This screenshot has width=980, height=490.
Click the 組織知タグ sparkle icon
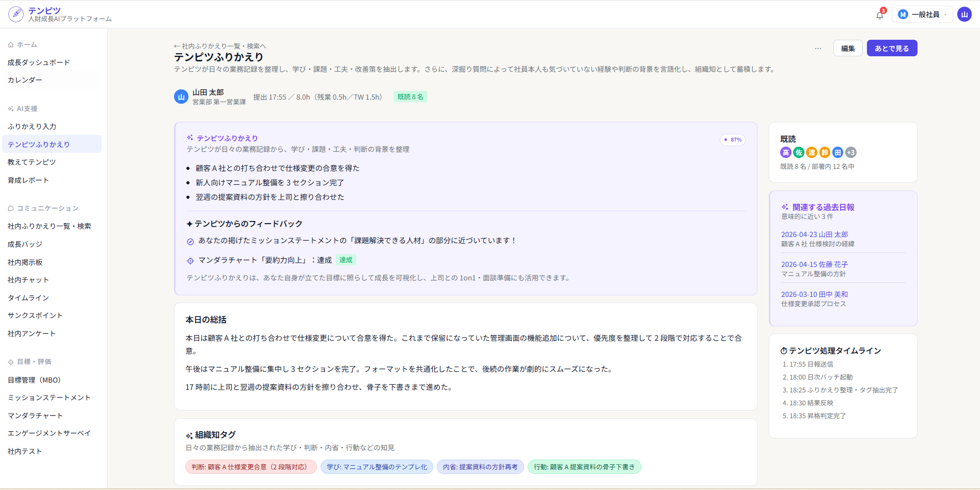(x=189, y=436)
